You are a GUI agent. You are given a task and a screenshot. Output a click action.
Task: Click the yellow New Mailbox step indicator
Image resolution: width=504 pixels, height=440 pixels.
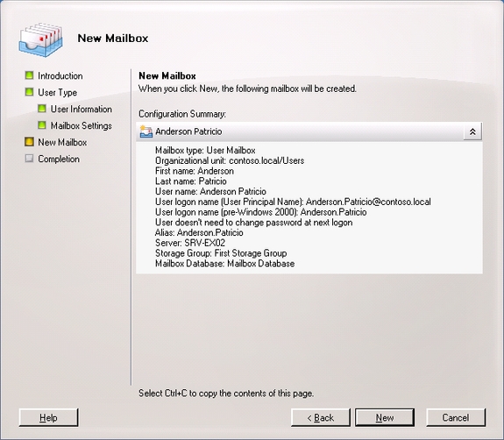[29, 142]
